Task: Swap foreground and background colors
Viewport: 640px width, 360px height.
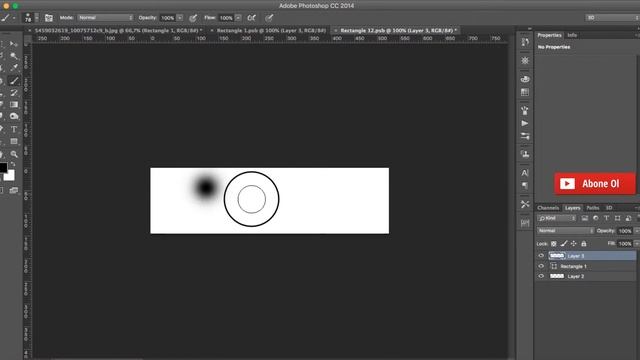Action: tap(13, 164)
